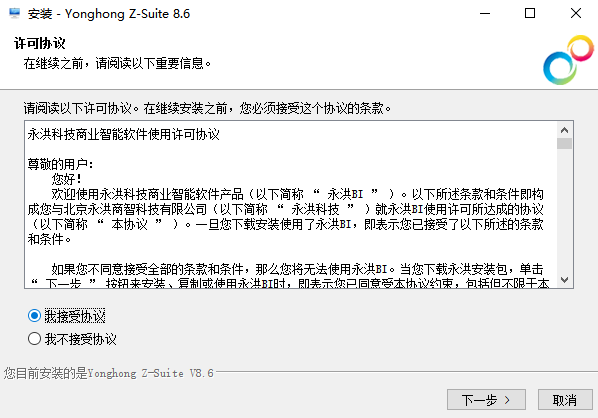Select the 我不接受协议 radio button
Viewport: 598px width, 418px height.
tap(34, 338)
